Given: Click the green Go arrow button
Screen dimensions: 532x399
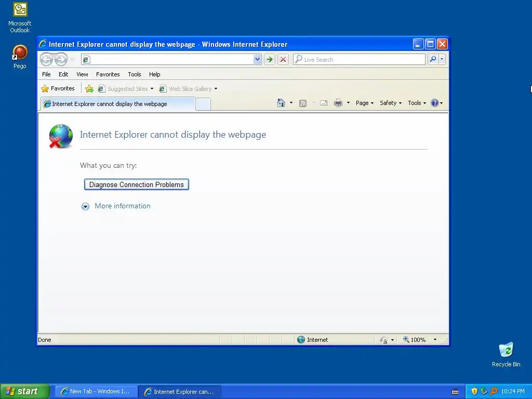Looking at the screenshot, I should [x=270, y=59].
